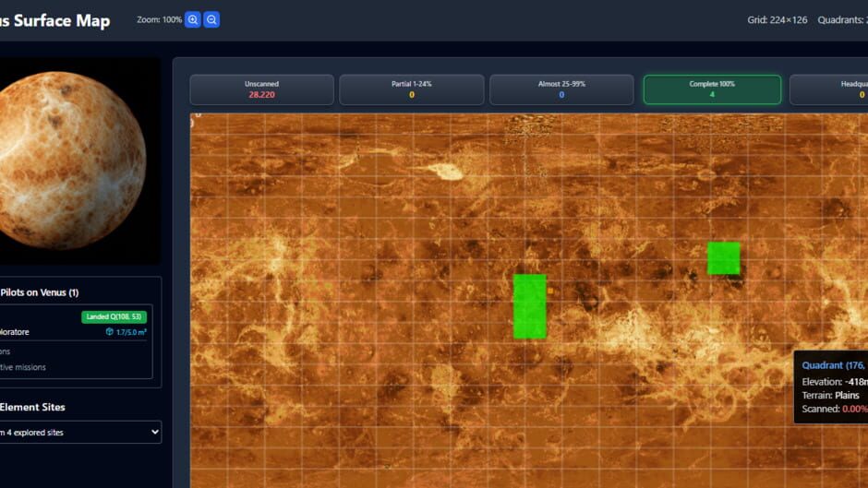Click the bright white oval feature on the map
The width and height of the screenshot is (868, 488).
445,171
